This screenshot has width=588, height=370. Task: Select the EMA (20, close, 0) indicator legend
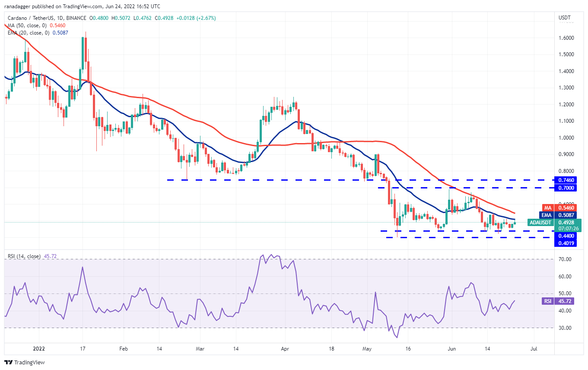pyautogui.click(x=37, y=33)
